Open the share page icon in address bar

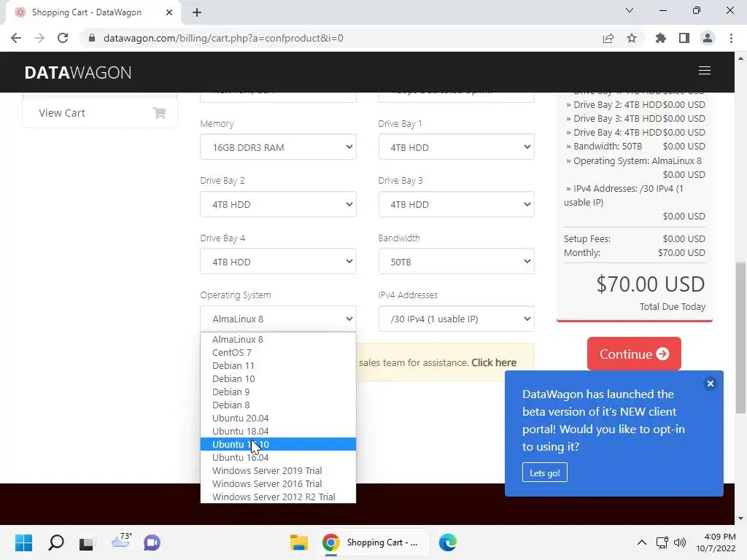608,38
